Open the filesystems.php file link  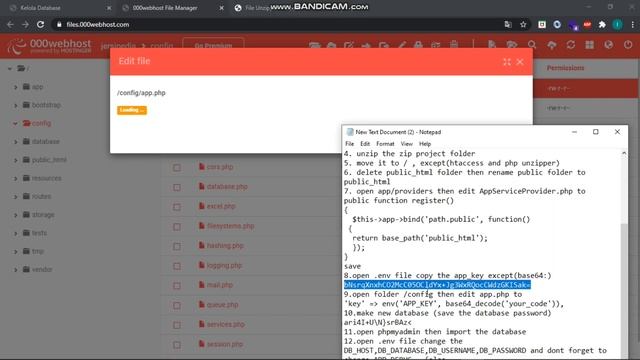click(231, 226)
